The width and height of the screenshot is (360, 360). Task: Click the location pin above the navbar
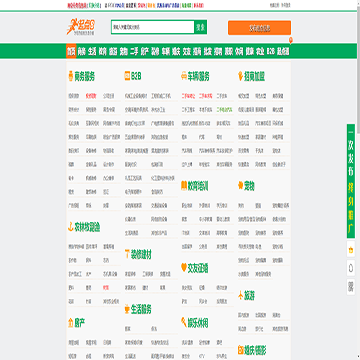[x=291, y=41]
